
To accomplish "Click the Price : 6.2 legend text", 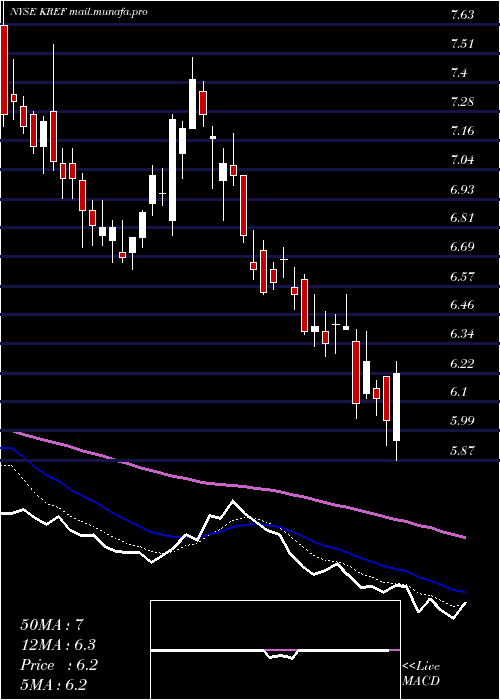I will click(x=58, y=665).
